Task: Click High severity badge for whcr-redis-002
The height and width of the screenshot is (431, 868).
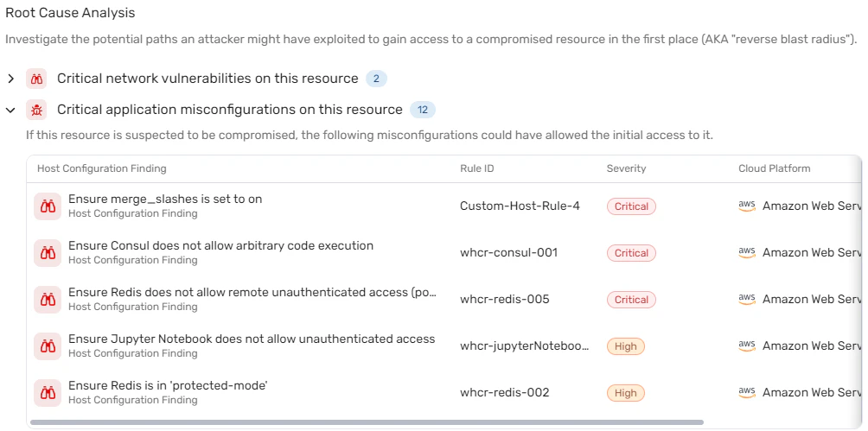Action: 626,393
